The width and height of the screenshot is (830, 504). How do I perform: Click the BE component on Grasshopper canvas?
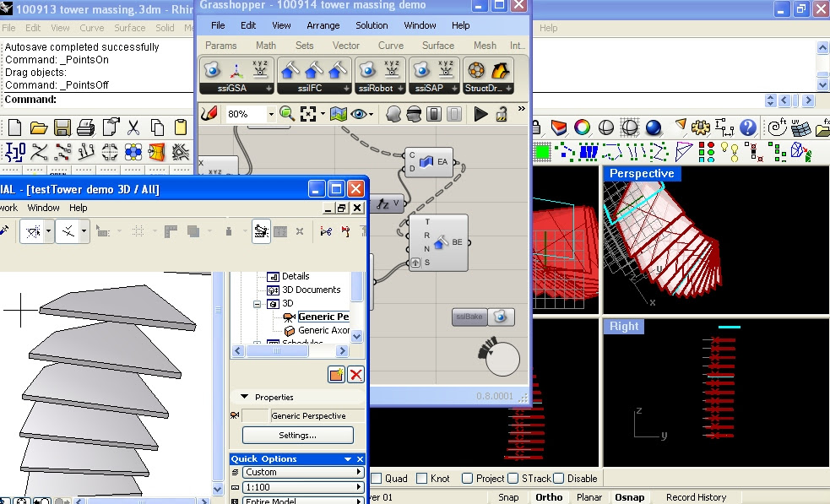pos(438,242)
